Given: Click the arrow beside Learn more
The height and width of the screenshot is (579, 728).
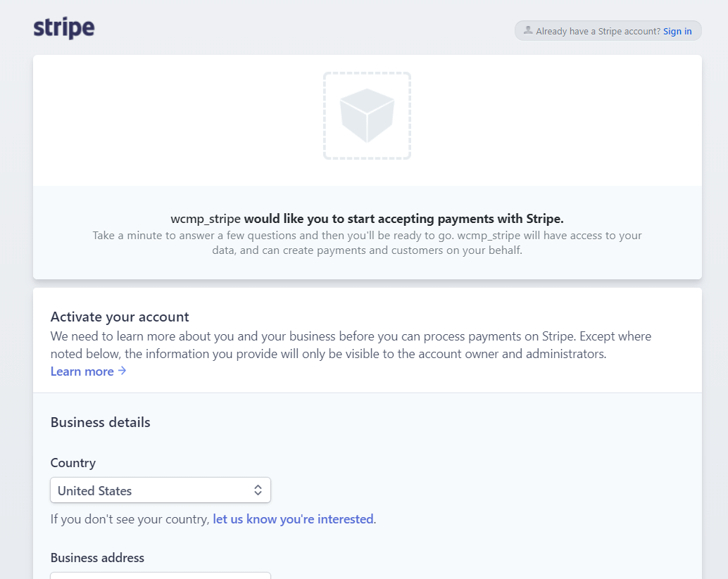Looking at the screenshot, I should 123,371.
